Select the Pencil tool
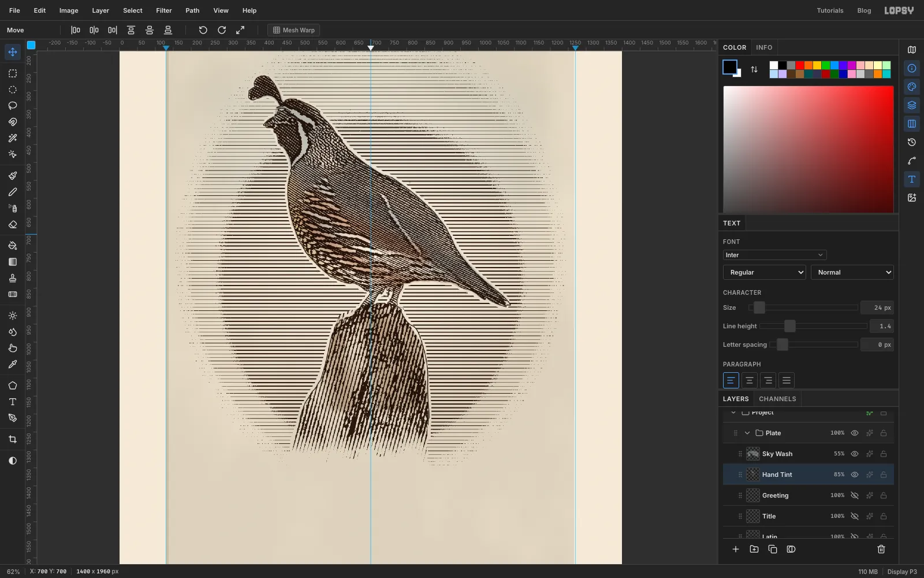The width and height of the screenshot is (924, 578). click(x=12, y=192)
